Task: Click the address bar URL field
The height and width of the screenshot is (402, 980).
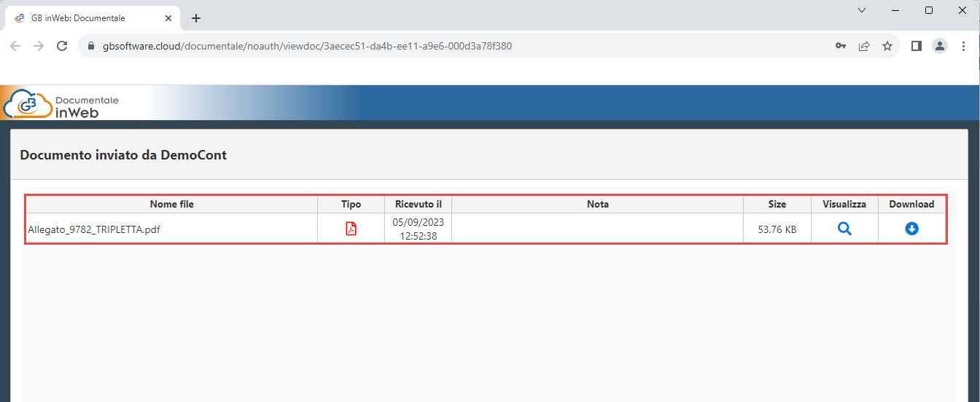Action: coord(437,46)
